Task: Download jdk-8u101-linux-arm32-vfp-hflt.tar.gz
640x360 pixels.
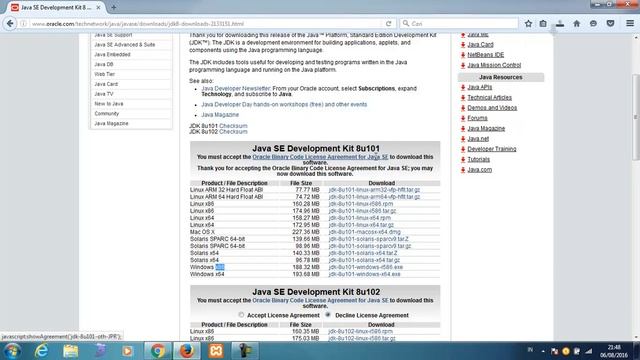Action: click(x=374, y=190)
